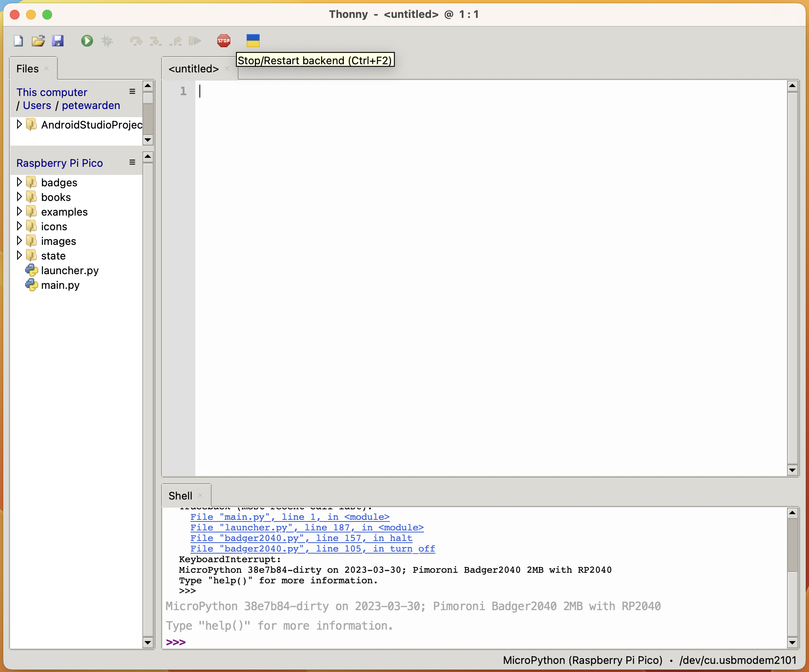Expand the examples folder on Pico
Screen dimensions: 809x672
[x=19, y=212]
